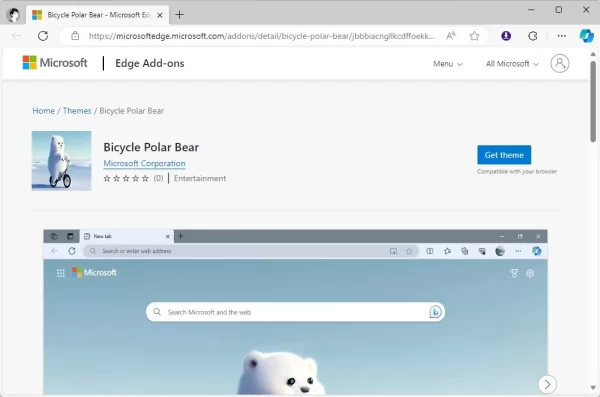Screen dimensions: 600x397
Task: Click the address bar URL
Action: tap(262, 36)
